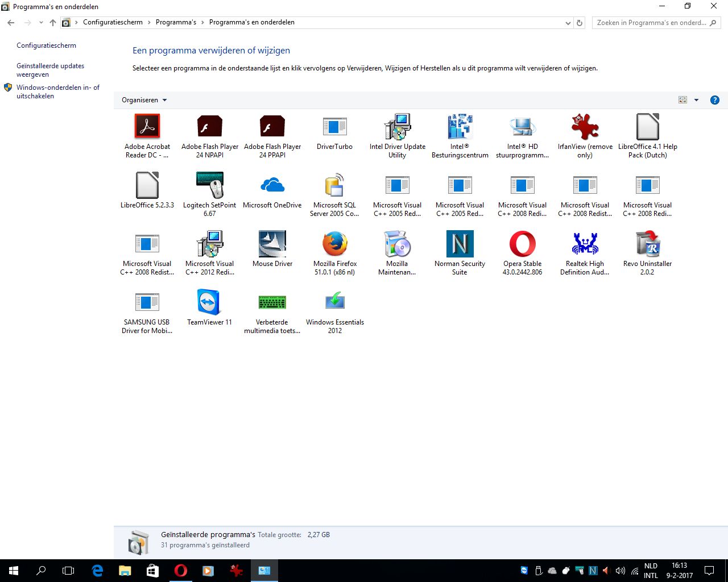
Task: Open the Organiseren dropdown menu
Action: pyautogui.click(x=144, y=100)
